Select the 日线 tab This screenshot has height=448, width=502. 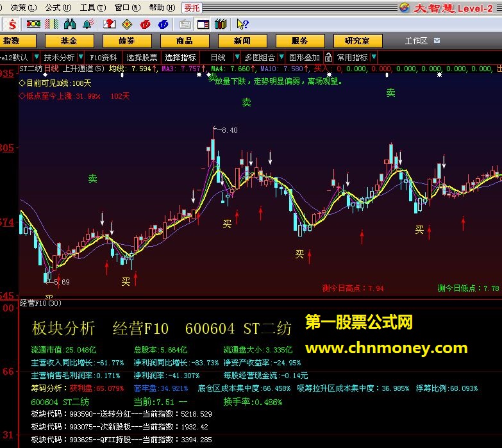click(x=218, y=58)
